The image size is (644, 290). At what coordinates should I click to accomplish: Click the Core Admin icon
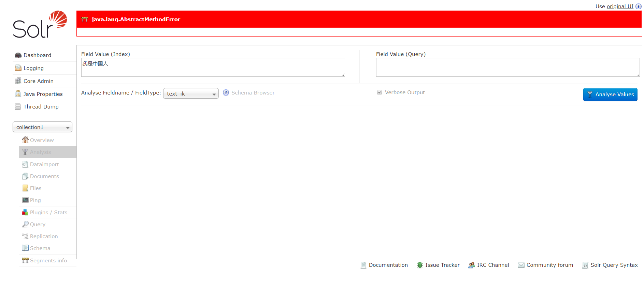(x=18, y=81)
